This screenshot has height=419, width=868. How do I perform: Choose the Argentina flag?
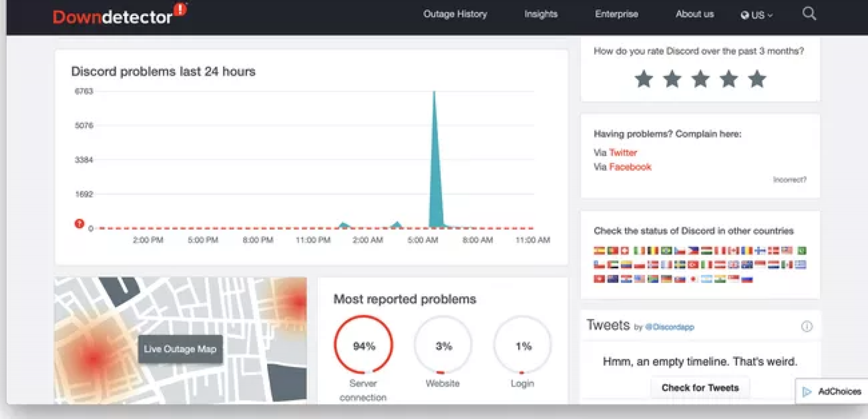point(707,279)
